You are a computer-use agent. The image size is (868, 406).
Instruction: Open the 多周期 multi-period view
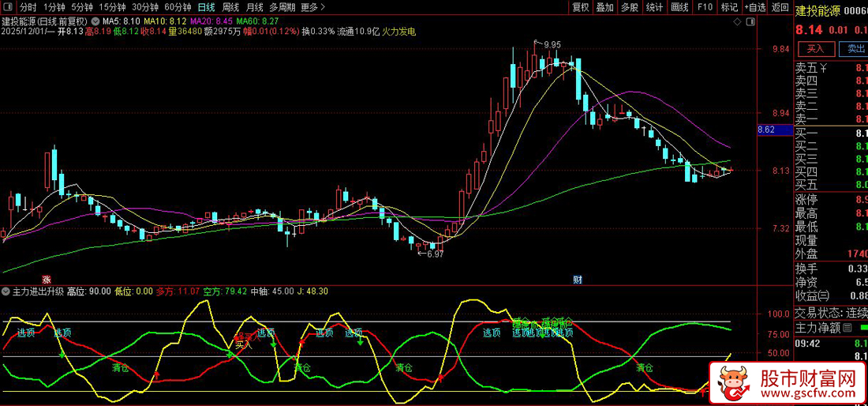pyautogui.click(x=282, y=8)
